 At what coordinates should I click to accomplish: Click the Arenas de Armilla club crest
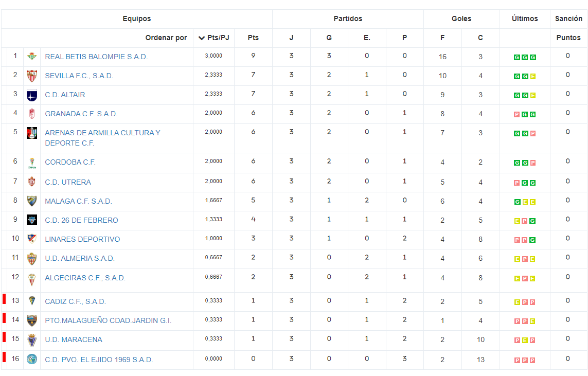point(32,133)
